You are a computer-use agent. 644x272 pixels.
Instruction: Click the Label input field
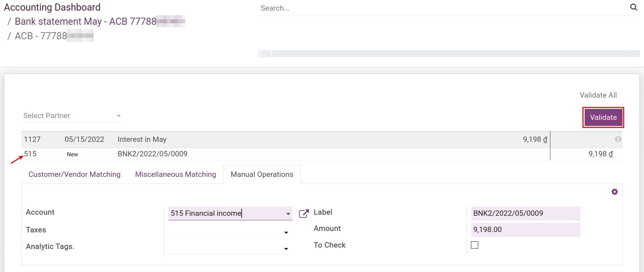click(x=525, y=213)
